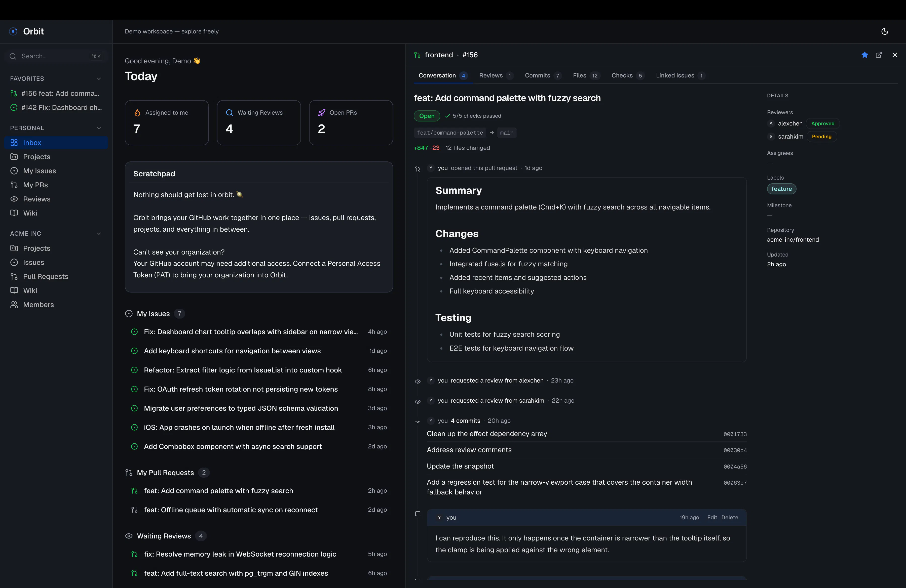Delete your comment from 19h ago
Screen dimensions: 906x588
[729, 517]
